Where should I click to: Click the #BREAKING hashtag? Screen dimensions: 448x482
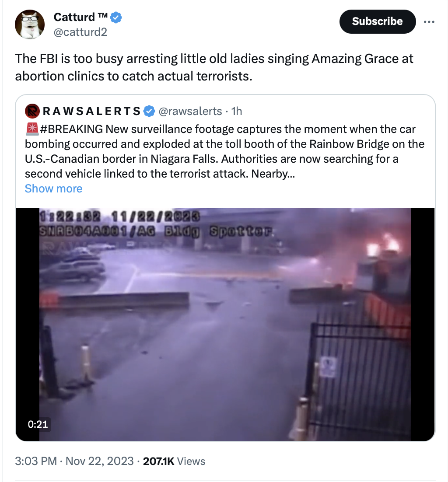point(71,129)
